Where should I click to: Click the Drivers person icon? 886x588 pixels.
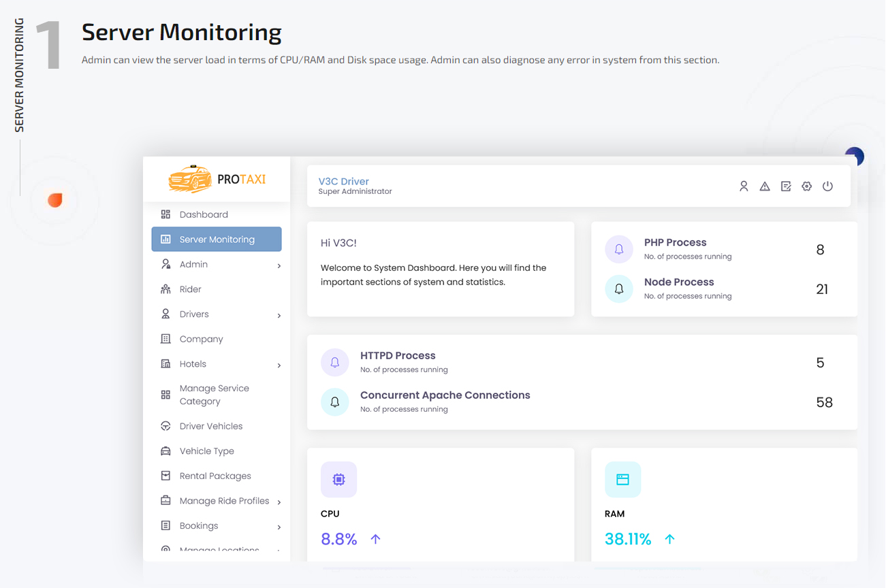point(165,314)
